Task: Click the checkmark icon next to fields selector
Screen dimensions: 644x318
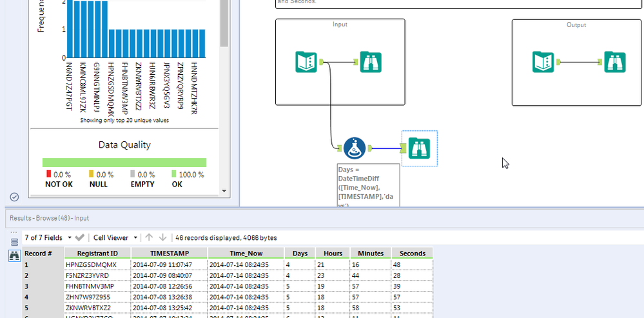Action: [x=80, y=238]
